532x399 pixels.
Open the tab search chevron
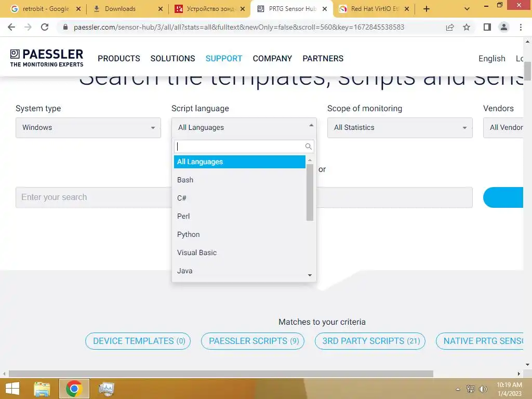[467, 9]
